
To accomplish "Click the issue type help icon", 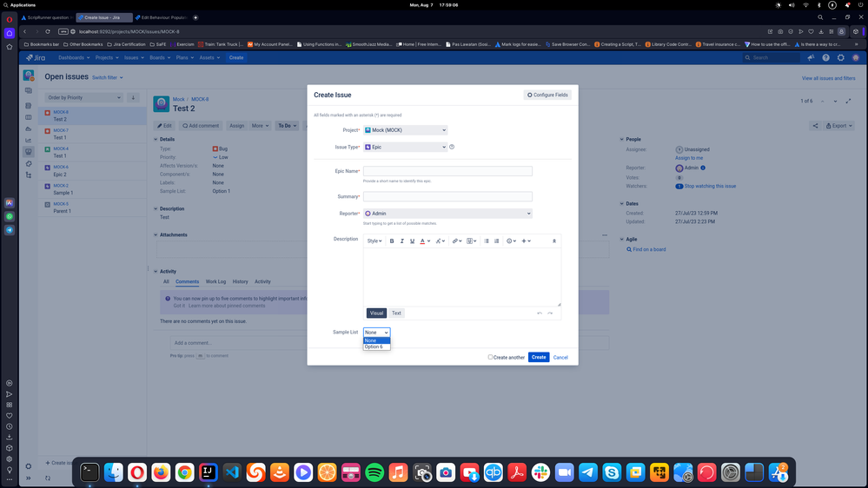I will (x=452, y=147).
